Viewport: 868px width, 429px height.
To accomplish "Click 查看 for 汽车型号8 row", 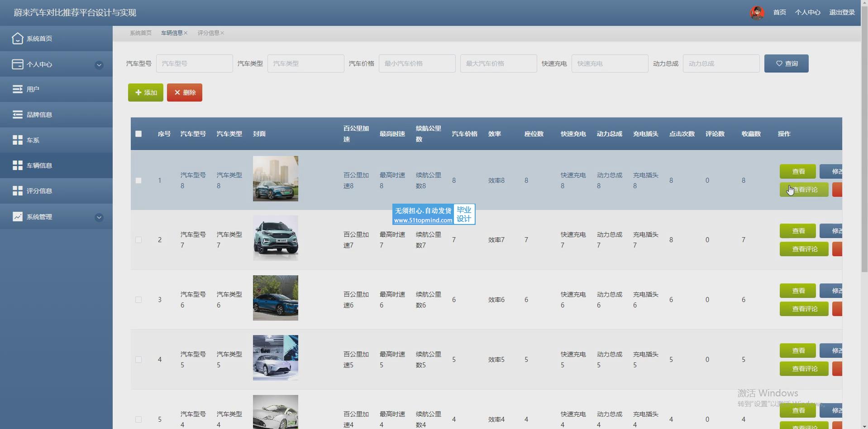I will pyautogui.click(x=798, y=172).
